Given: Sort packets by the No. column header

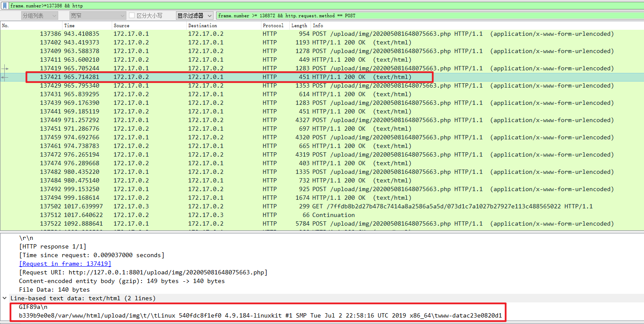Looking at the screenshot, I should tap(30, 25).
